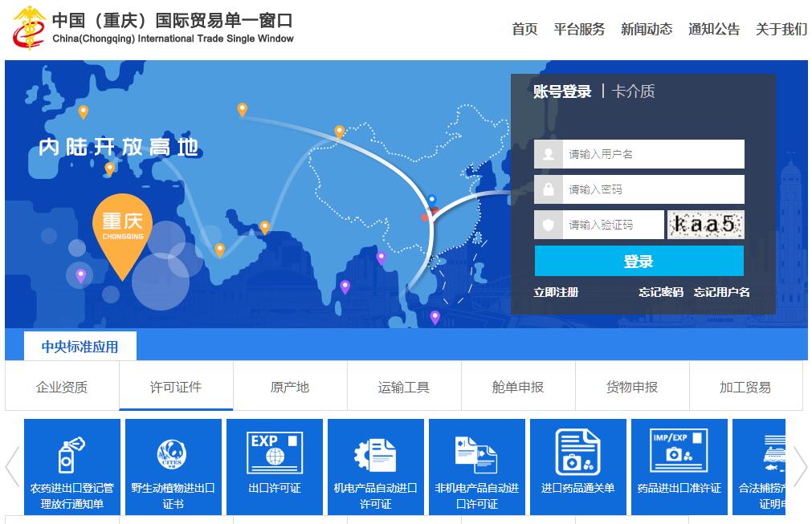Open the imported drug clearance form icon
The image size is (812, 524).
(x=577, y=453)
